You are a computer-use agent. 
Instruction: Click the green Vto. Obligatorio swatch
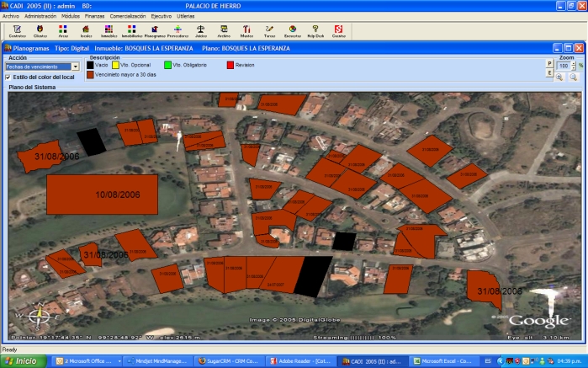[x=167, y=65]
